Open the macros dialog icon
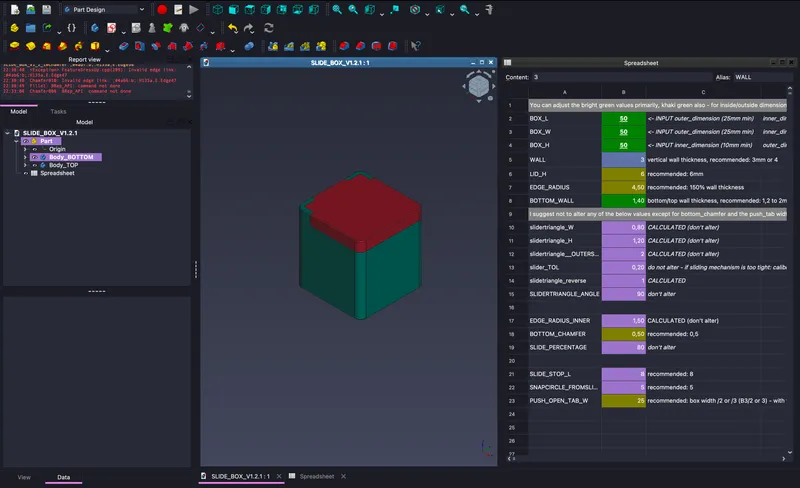Viewport: 800px width, 488px height. [x=178, y=9]
